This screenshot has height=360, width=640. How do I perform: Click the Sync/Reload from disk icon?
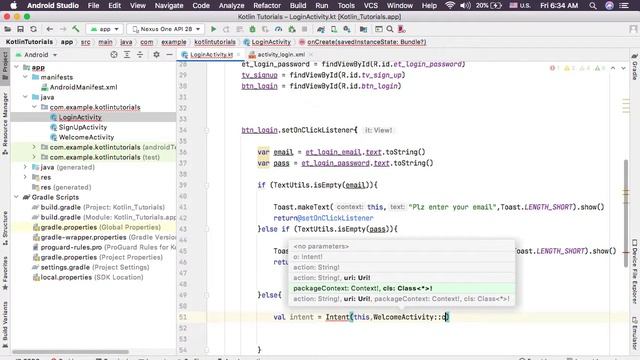coord(33,29)
